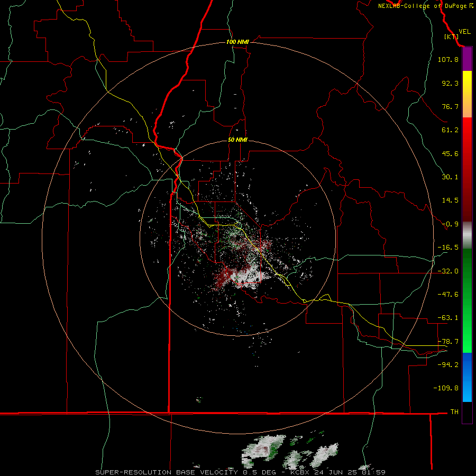This screenshot has width=476, height=476.
Task: Click the -94.2 legend value
Action: pos(448,364)
